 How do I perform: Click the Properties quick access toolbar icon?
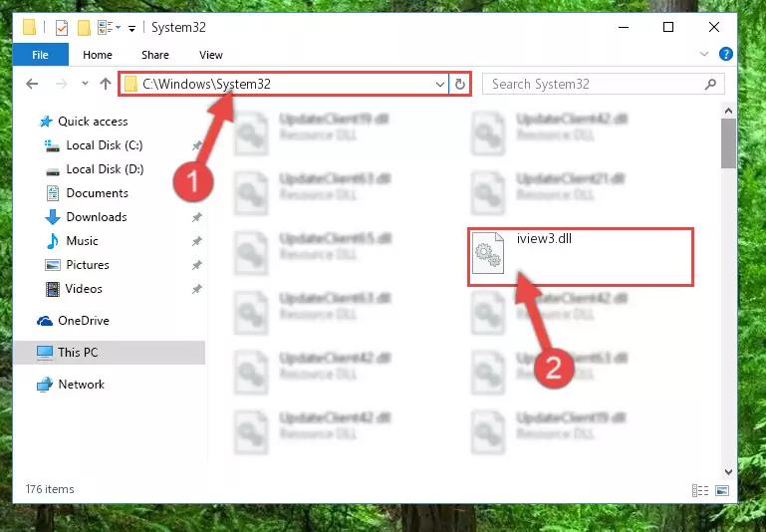pos(62,28)
